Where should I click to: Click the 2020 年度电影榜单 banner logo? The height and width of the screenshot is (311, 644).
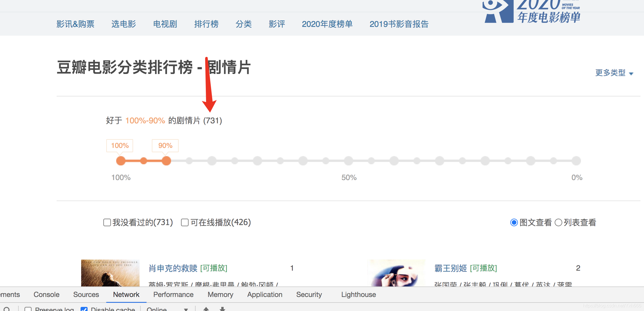pyautogui.click(x=531, y=12)
